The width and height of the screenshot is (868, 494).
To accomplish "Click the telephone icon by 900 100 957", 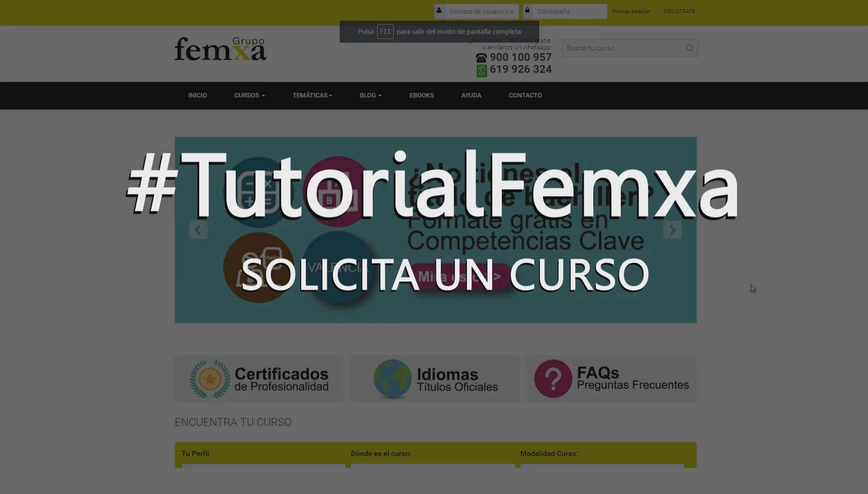I will (x=481, y=58).
